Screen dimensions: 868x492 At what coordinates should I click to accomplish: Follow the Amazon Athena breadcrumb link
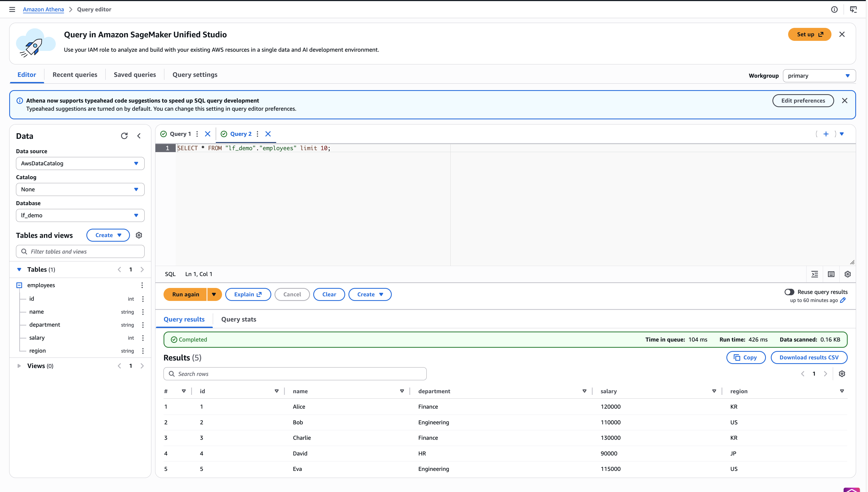(43, 9)
